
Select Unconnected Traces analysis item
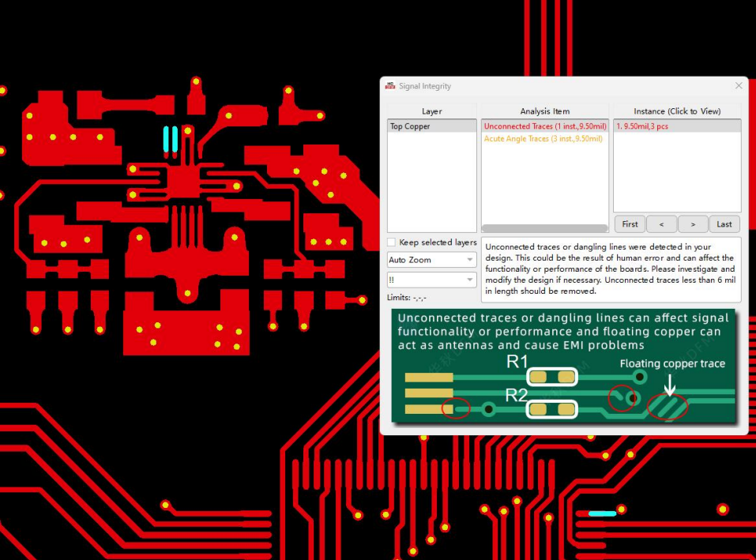(x=543, y=126)
